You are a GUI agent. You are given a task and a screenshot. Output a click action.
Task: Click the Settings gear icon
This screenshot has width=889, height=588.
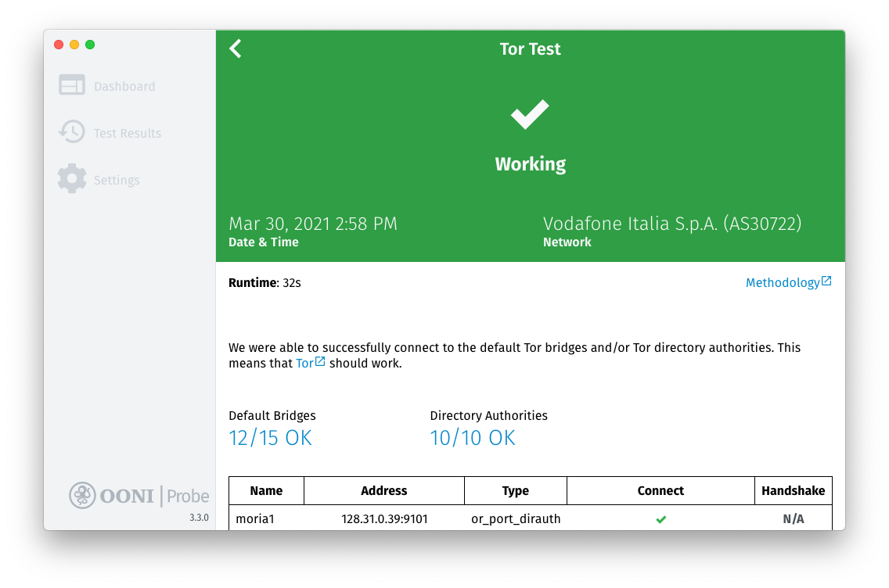[x=72, y=179]
